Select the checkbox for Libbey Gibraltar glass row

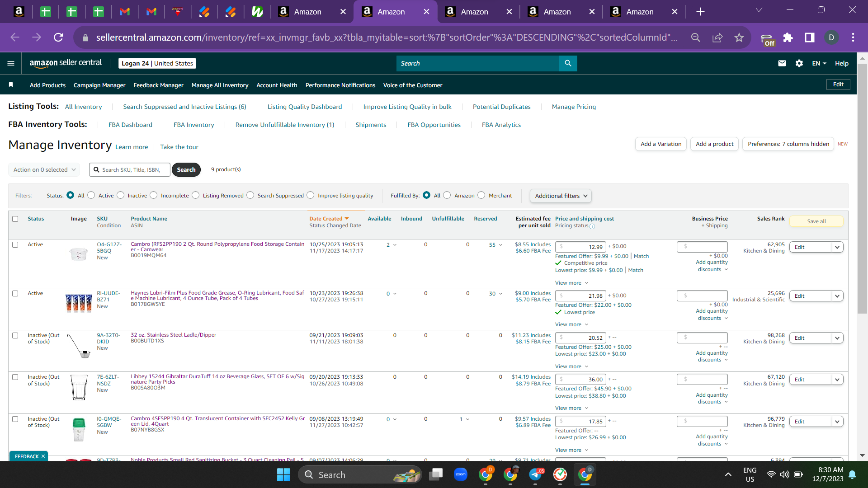[15, 377]
